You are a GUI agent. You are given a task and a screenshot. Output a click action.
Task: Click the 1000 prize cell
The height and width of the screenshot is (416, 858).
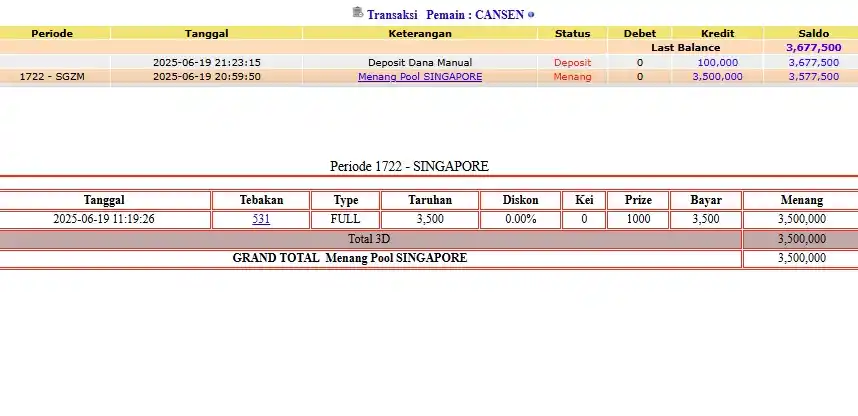point(638,219)
